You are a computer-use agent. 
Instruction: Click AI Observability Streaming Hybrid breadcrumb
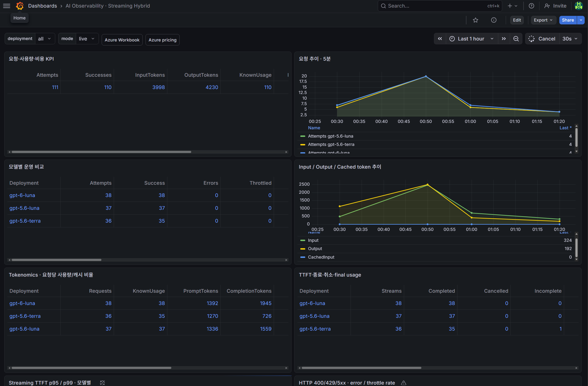[108, 6]
